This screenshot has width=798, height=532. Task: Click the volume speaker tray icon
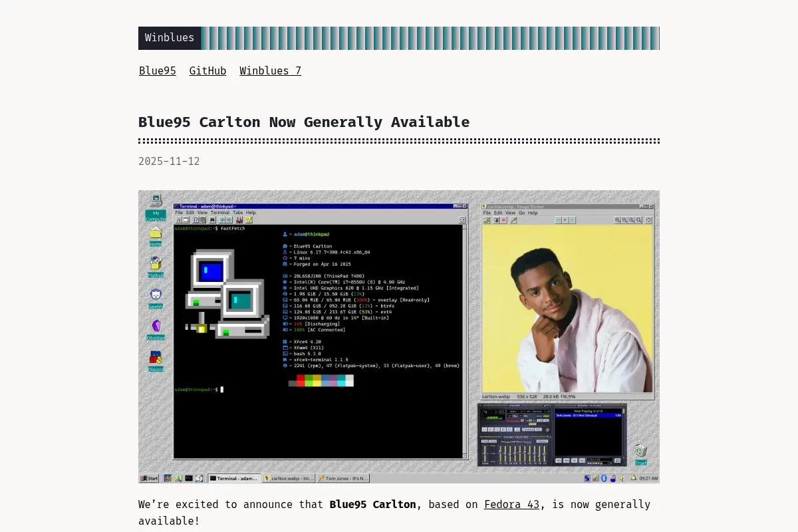coord(622,478)
